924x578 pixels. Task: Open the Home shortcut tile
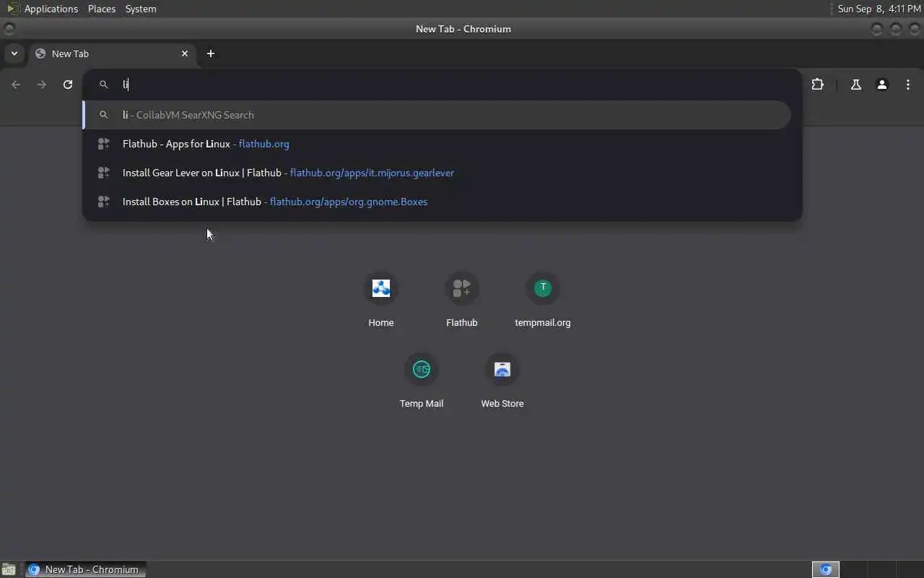[381, 300]
